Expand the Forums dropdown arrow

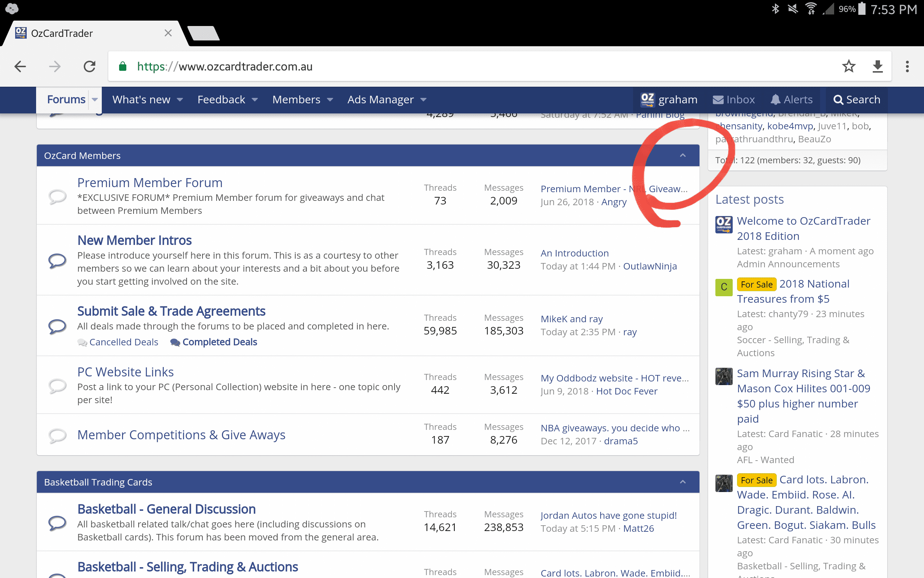(95, 100)
